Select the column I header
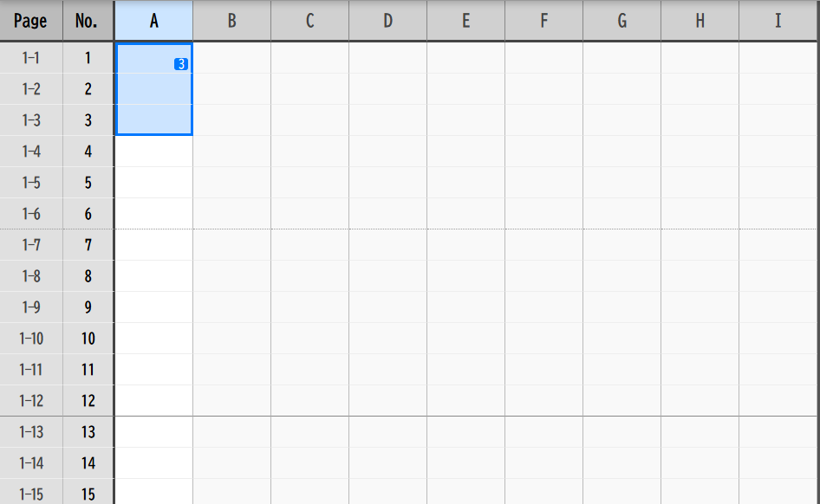Viewport: 820px width, 504px height. coord(778,21)
